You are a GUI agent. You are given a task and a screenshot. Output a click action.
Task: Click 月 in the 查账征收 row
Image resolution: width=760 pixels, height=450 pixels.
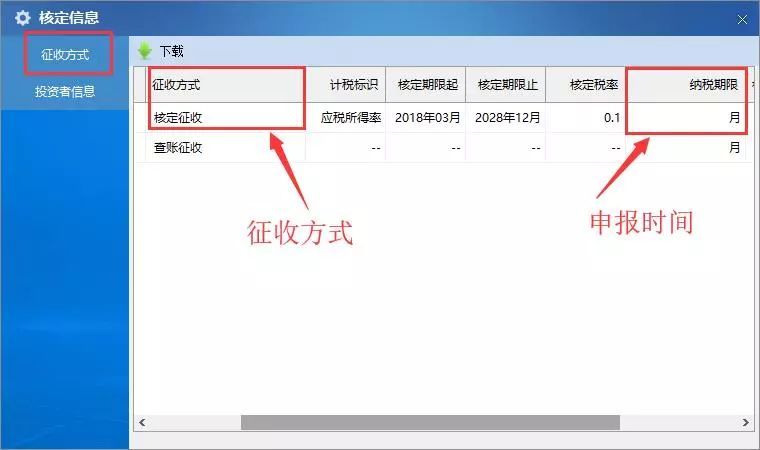pyautogui.click(x=686, y=147)
